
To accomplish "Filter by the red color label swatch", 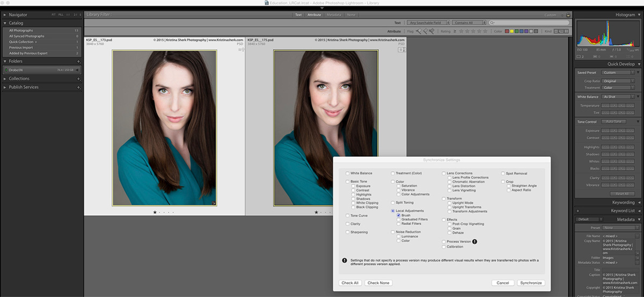I will (506, 31).
